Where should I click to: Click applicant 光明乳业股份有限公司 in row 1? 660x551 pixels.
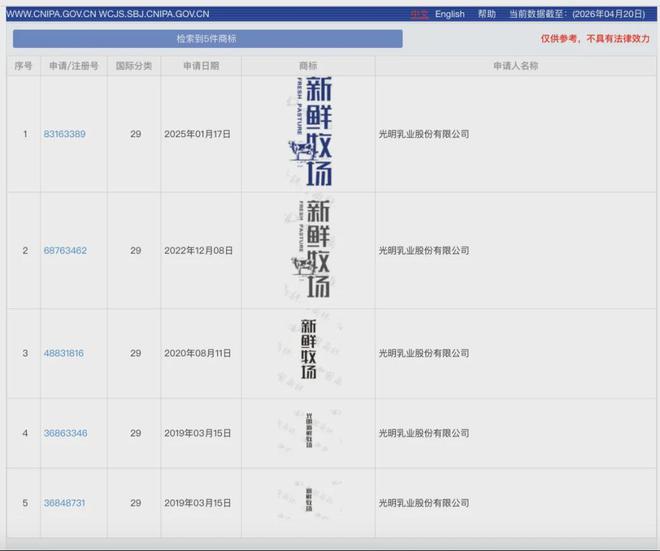424,134
